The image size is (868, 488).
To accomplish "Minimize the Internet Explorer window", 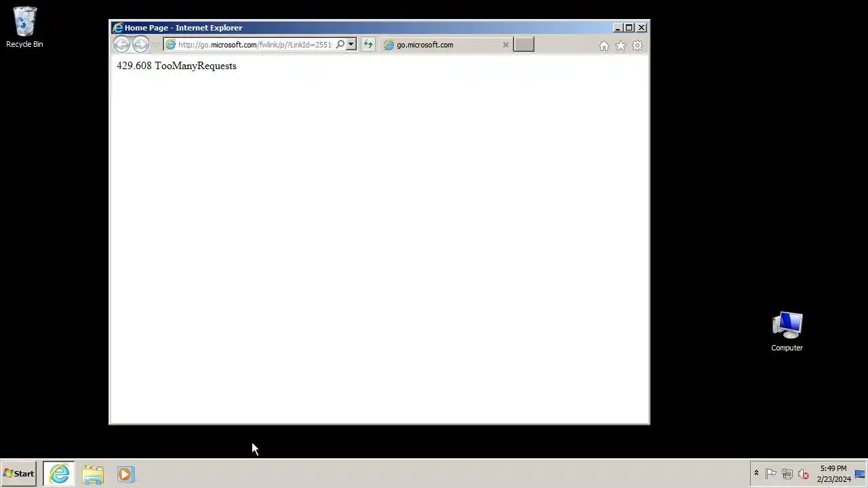I will coord(618,28).
